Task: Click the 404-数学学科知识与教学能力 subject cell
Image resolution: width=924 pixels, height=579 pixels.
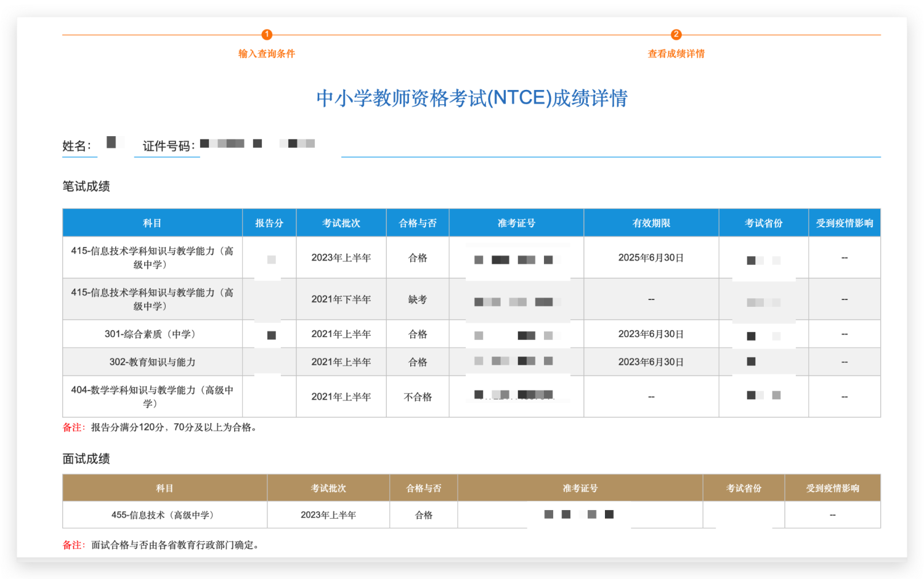Action: 152,397
